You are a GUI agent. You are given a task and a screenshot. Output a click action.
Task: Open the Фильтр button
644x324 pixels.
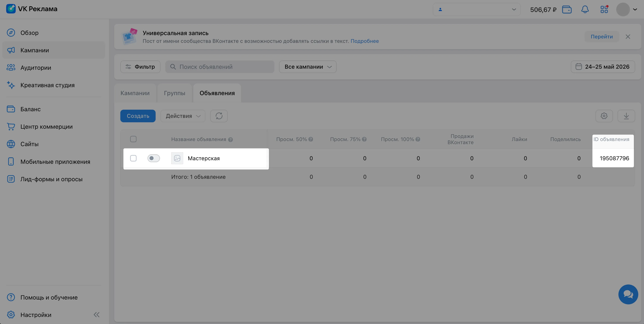tap(140, 67)
